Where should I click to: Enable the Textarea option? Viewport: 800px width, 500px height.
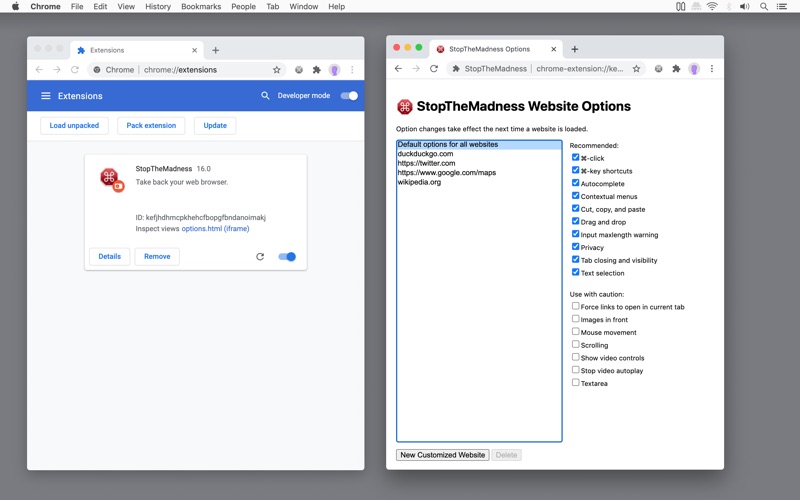click(x=576, y=383)
